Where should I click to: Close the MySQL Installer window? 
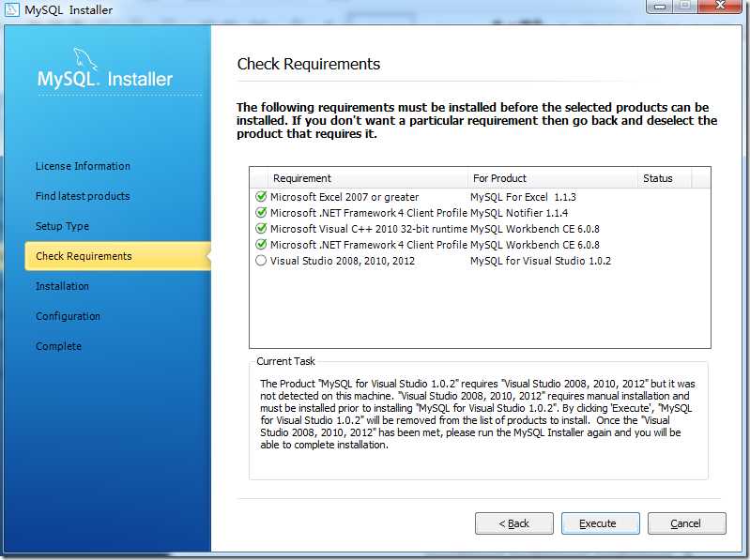(720, 7)
